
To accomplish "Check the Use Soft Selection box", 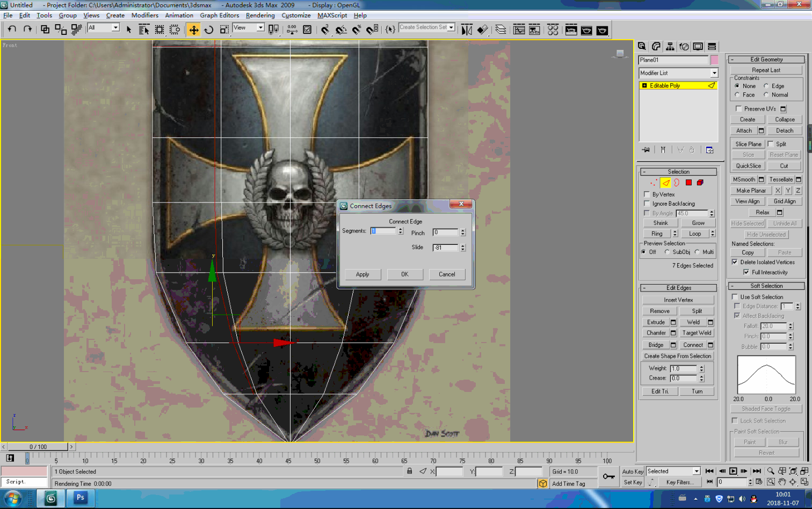I will 735,297.
